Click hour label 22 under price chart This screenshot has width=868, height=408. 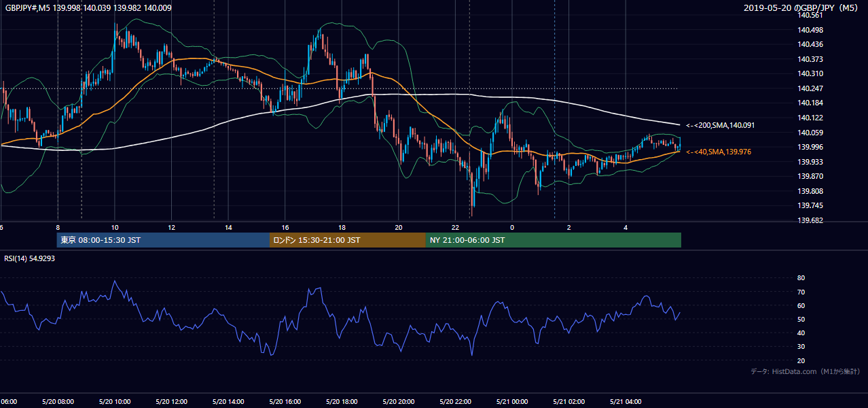(x=456, y=228)
